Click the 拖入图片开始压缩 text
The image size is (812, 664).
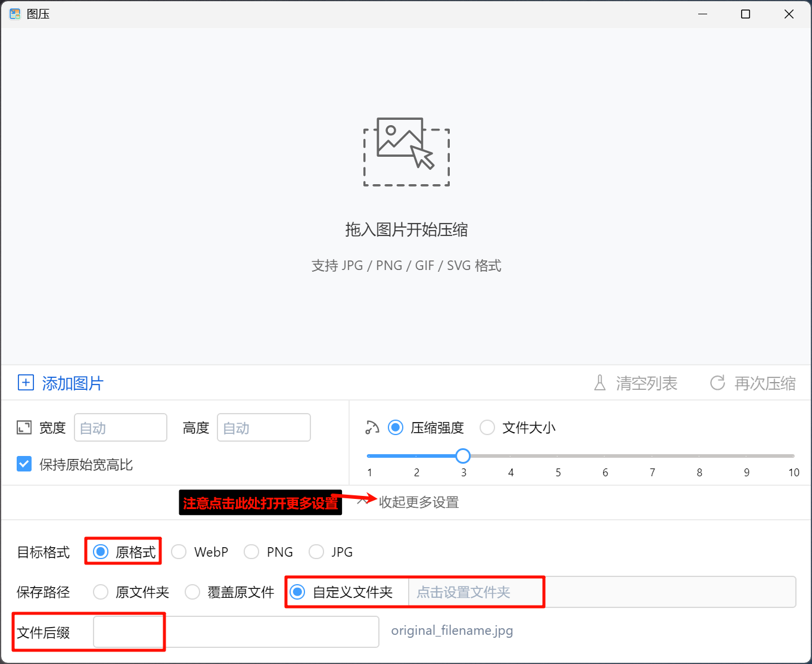[406, 229]
